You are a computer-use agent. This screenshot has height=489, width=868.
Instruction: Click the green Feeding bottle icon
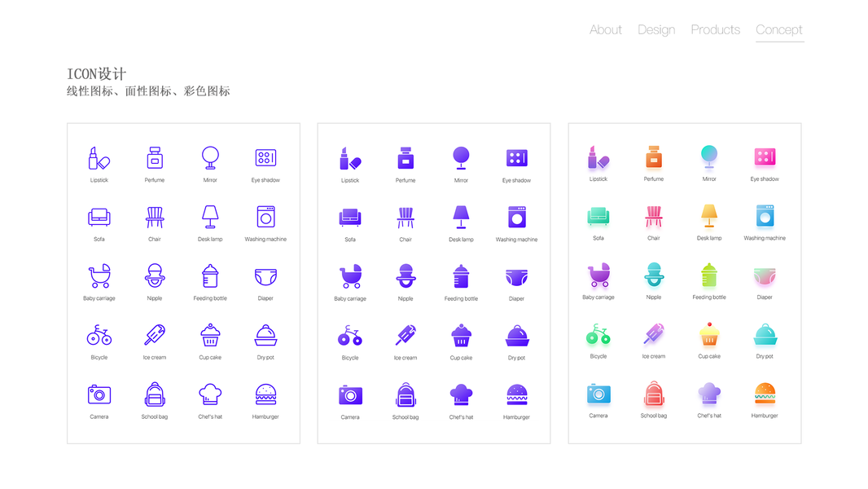point(709,275)
